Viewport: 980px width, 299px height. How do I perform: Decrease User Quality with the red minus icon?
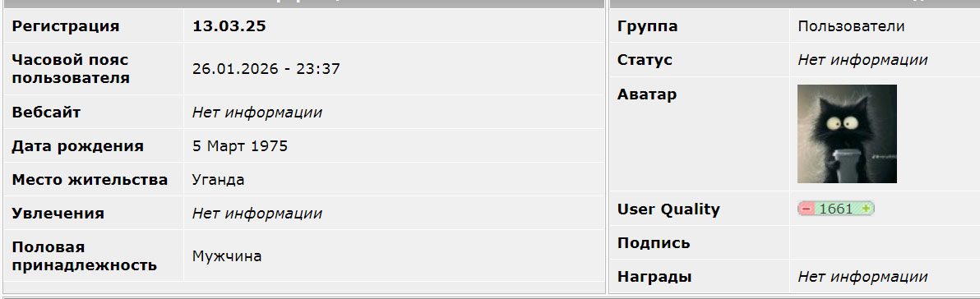click(x=807, y=209)
